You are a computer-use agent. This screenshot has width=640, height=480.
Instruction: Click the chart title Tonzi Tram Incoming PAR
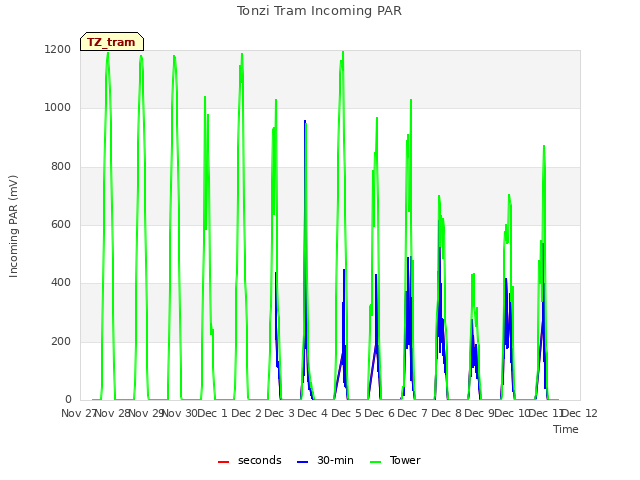(x=319, y=11)
